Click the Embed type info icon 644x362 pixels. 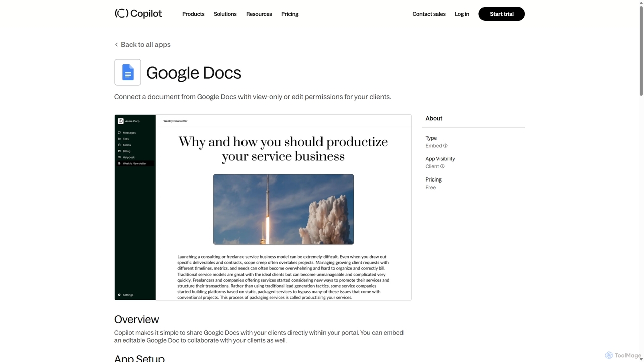[445, 146]
